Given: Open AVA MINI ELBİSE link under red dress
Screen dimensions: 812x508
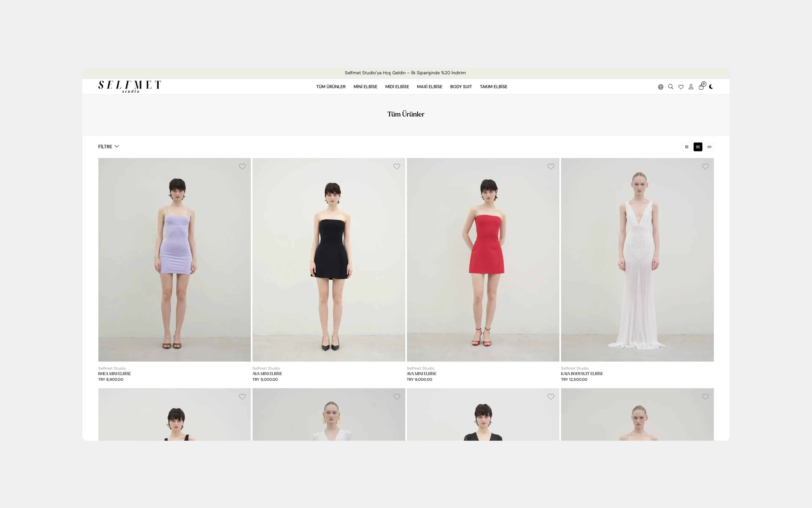Looking at the screenshot, I should (421, 374).
